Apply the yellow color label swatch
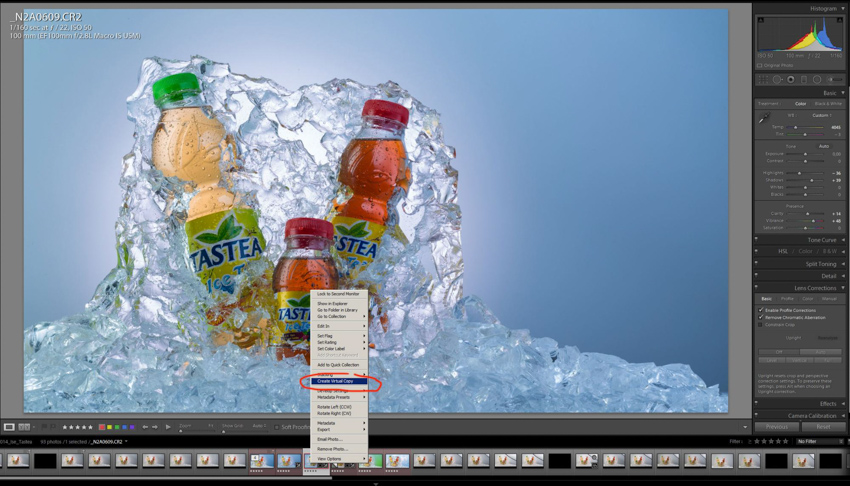 [x=109, y=427]
